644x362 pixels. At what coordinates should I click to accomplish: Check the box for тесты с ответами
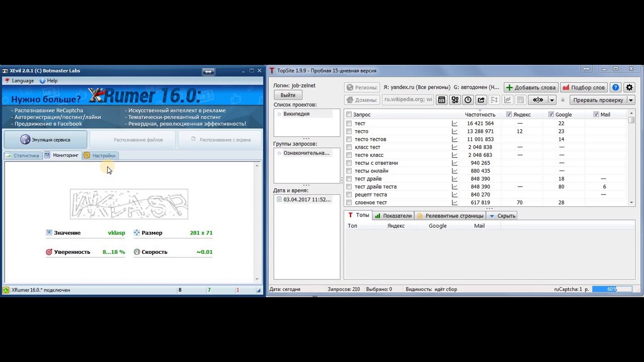tap(349, 163)
